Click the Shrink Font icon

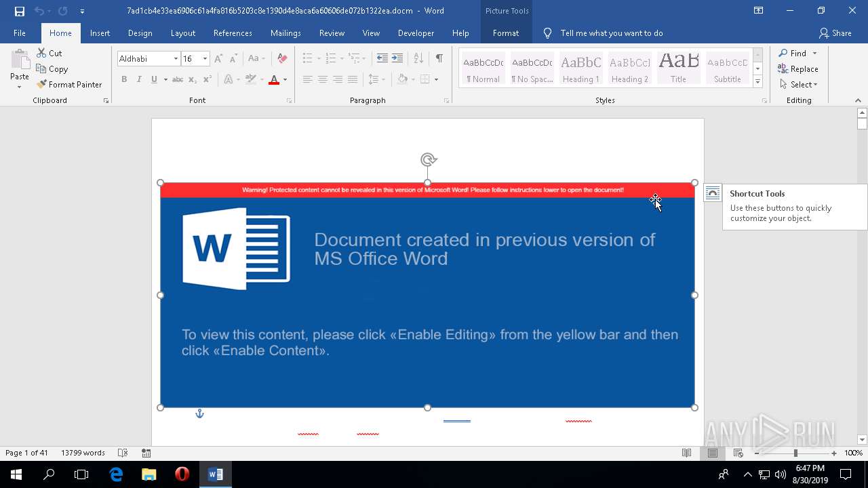pyautogui.click(x=233, y=59)
